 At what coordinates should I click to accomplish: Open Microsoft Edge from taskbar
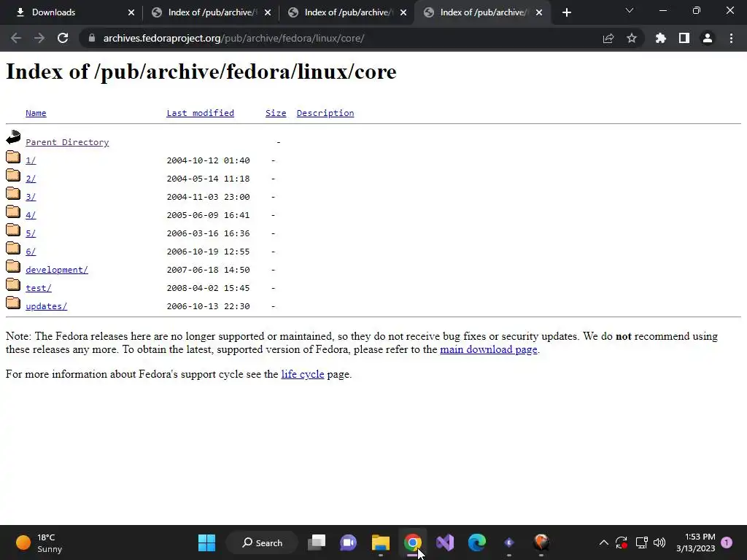[477, 542]
